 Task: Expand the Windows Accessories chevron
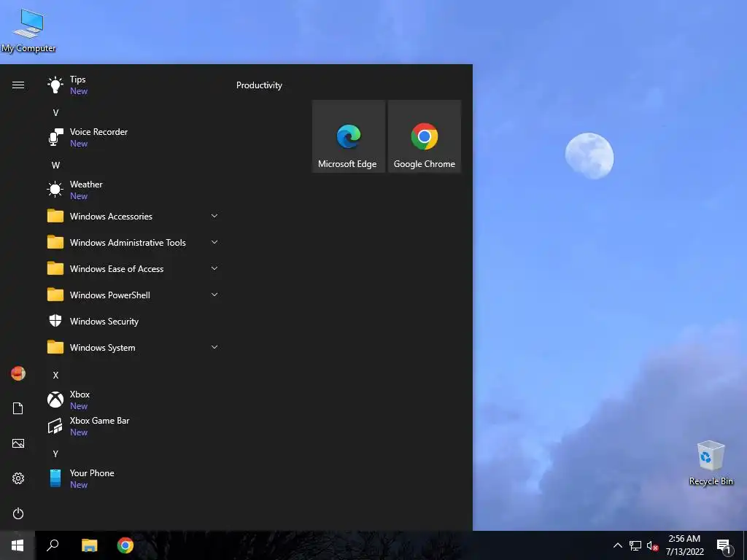pos(214,216)
